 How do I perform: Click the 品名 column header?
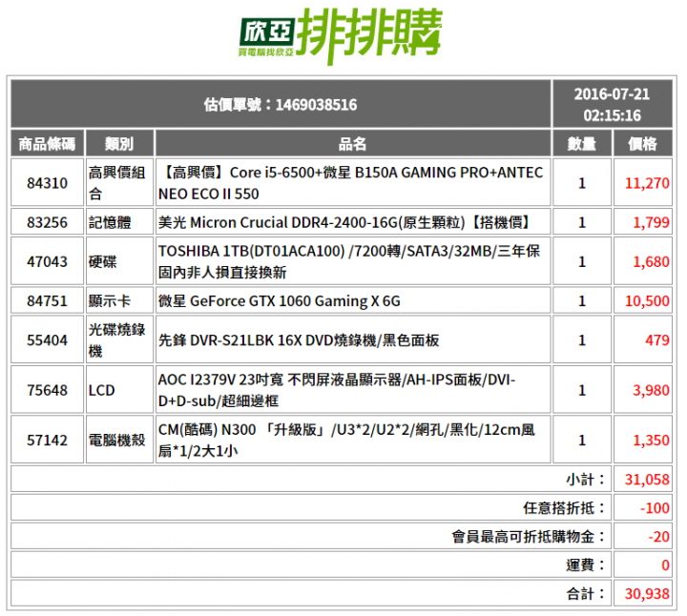click(x=353, y=144)
